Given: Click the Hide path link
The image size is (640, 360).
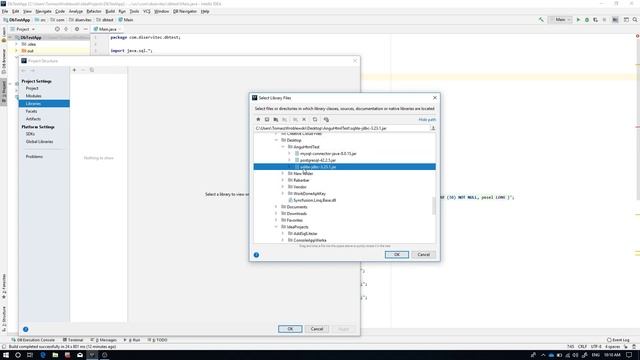Looking at the screenshot, I should click(427, 120).
